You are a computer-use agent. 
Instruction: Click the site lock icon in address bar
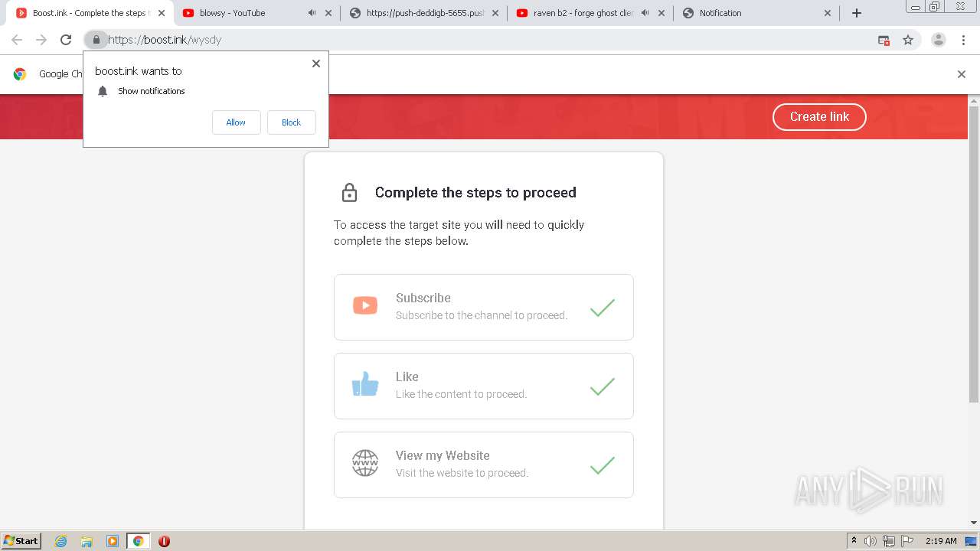(96, 40)
